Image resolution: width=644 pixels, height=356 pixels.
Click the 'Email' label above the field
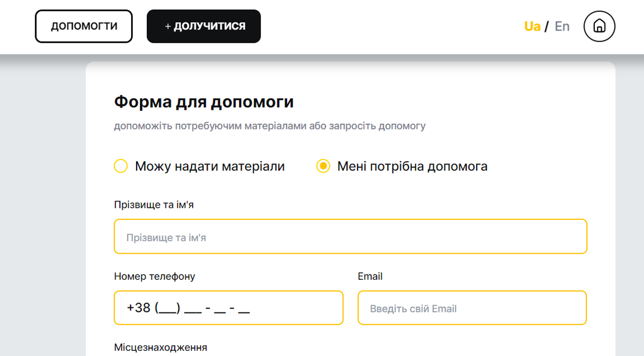[x=370, y=276]
